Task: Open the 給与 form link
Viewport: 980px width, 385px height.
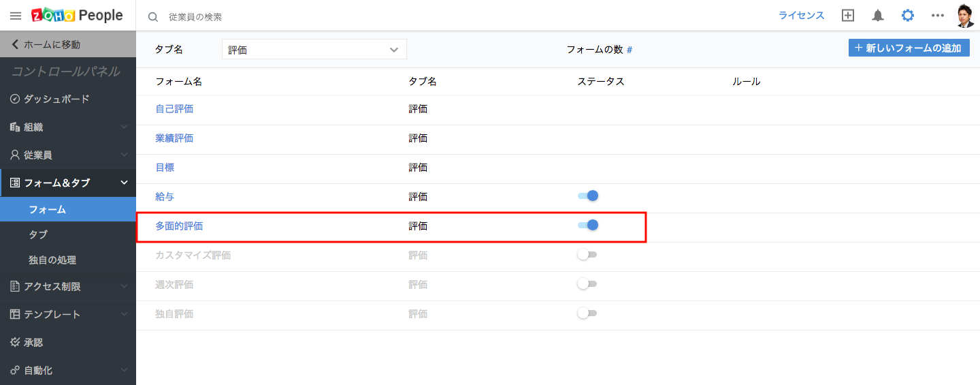Action: coord(165,197)
